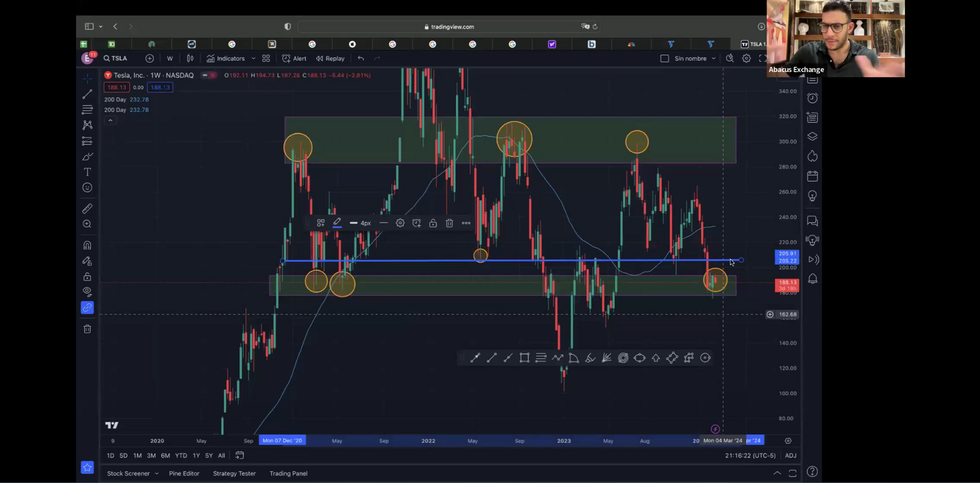Open drawing settings gear in floating toolbar

(x=400, y=223)
